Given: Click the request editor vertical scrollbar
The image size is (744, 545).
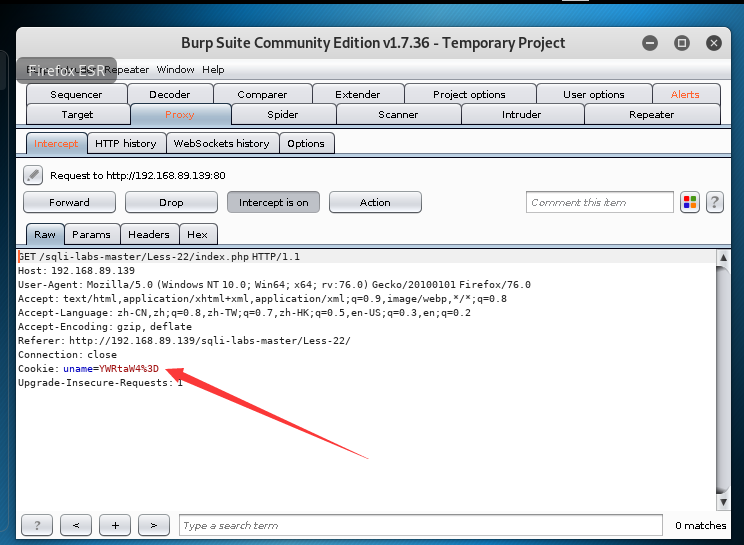Looking at the screenshot, I should 723,379.
